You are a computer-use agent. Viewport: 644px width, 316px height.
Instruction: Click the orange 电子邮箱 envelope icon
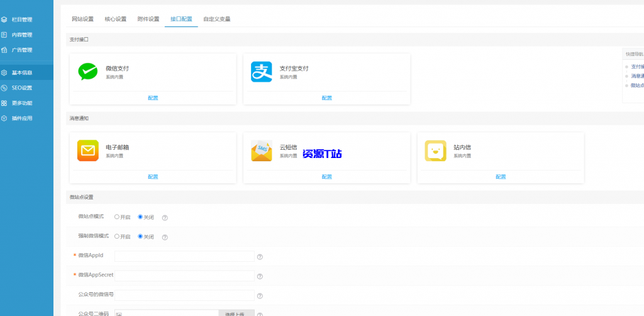click(88, 151)
